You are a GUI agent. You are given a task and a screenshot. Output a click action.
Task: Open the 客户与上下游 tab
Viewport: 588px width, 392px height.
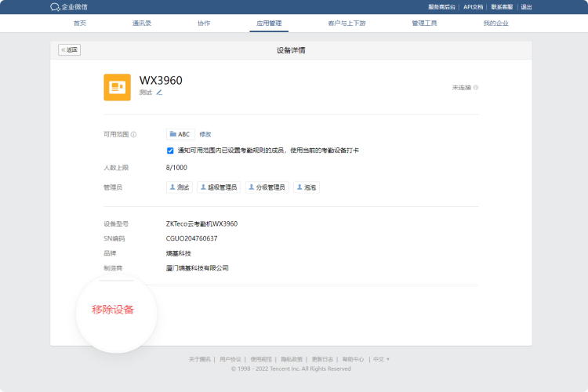347,24
